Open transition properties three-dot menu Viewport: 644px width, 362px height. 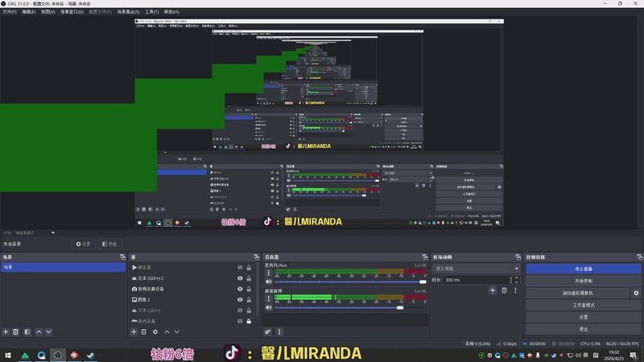tap(515, 290)
